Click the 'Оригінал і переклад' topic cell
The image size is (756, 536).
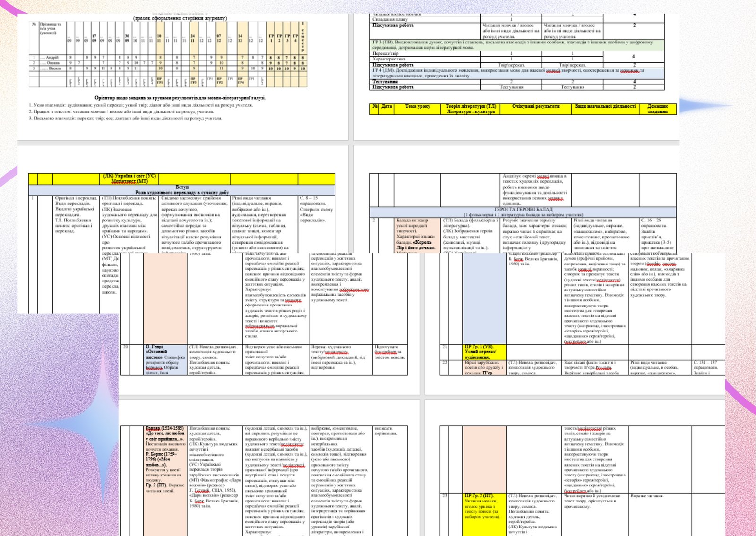pos(76,215)
